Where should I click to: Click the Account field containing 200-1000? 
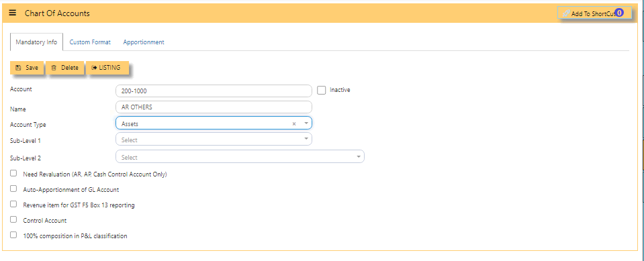click(x=214, y=91)
